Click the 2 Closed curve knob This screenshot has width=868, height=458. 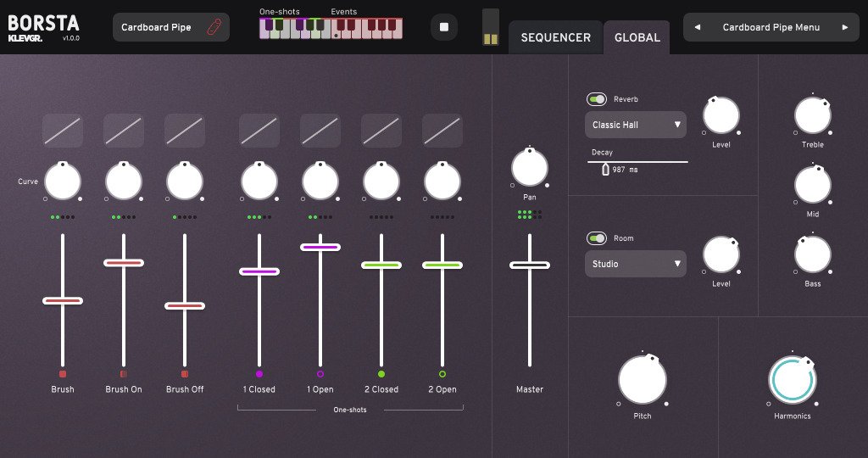[381, 182]
